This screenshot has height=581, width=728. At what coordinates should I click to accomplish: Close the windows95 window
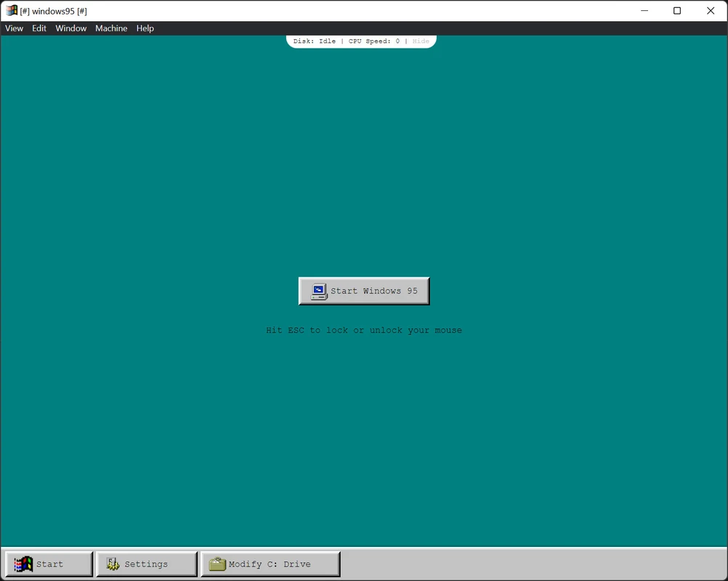tap(711, 11)
